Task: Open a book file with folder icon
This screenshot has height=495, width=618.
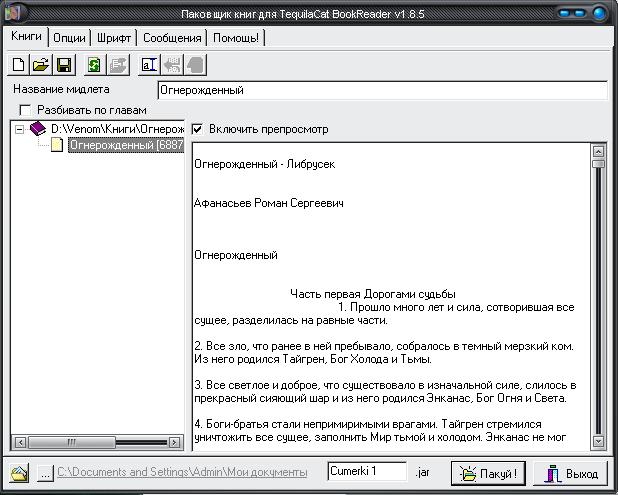Action: click(41, 65)
